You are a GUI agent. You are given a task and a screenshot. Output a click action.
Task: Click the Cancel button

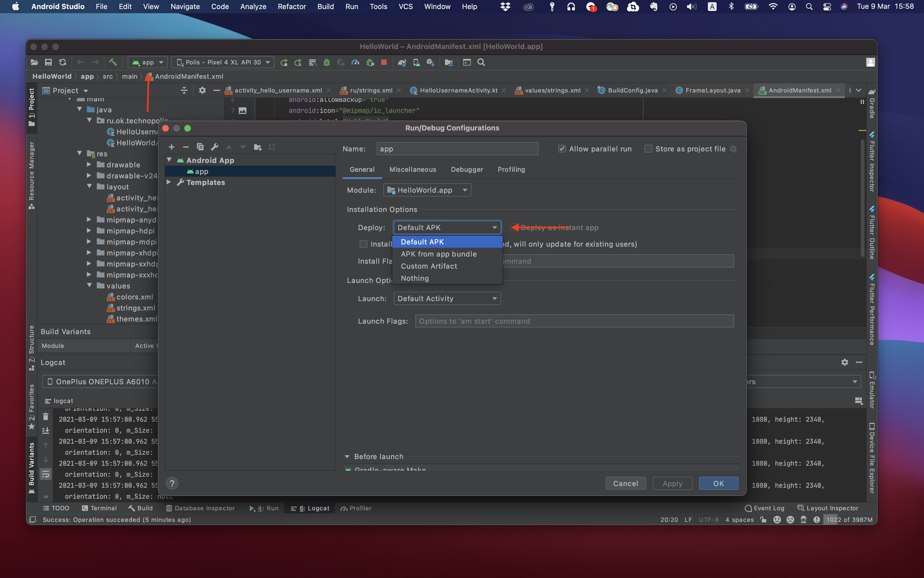pyautogui.click(x=625, y=483)
